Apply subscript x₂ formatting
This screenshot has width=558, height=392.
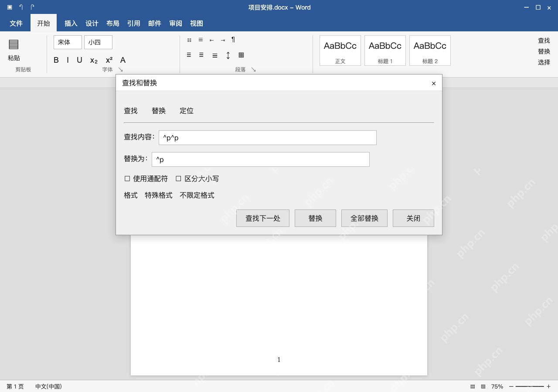94,61
